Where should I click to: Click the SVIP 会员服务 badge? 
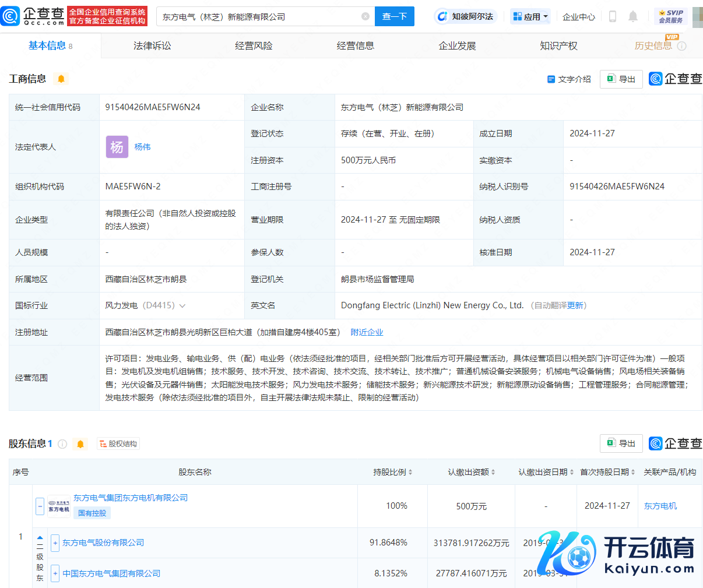coord(670,16)
